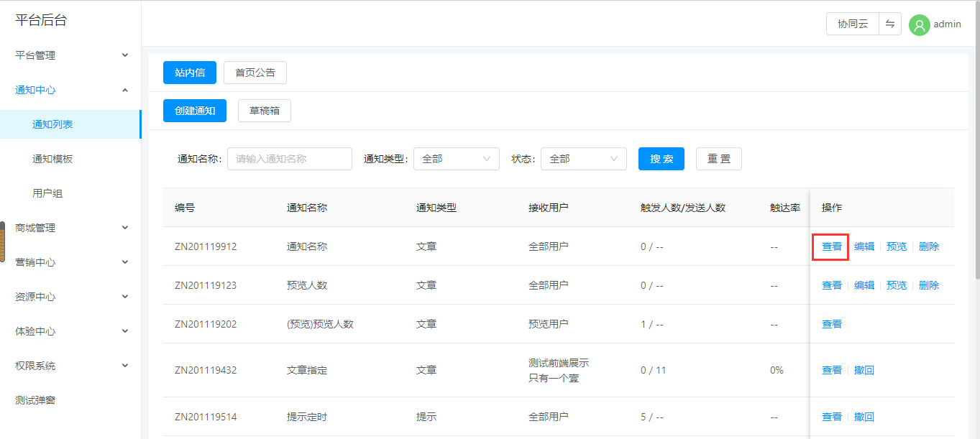Click the 编号 column header
980x439 pixels.
coord(185,208)
